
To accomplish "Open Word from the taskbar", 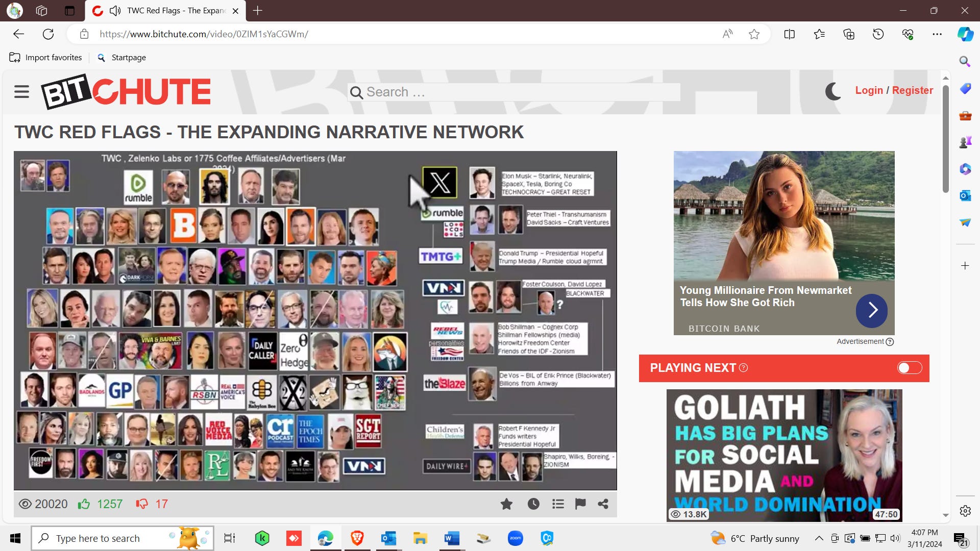I will [x=451, y=538].
